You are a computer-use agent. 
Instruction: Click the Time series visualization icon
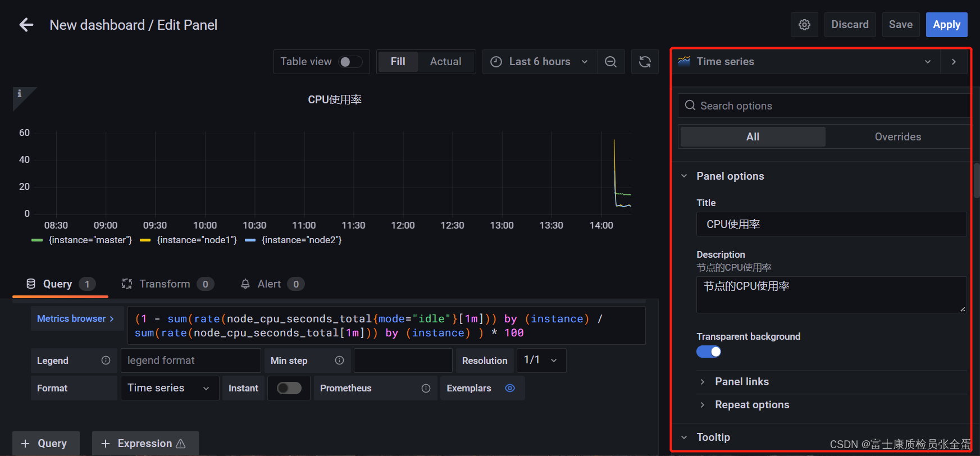tap(684, 61)
